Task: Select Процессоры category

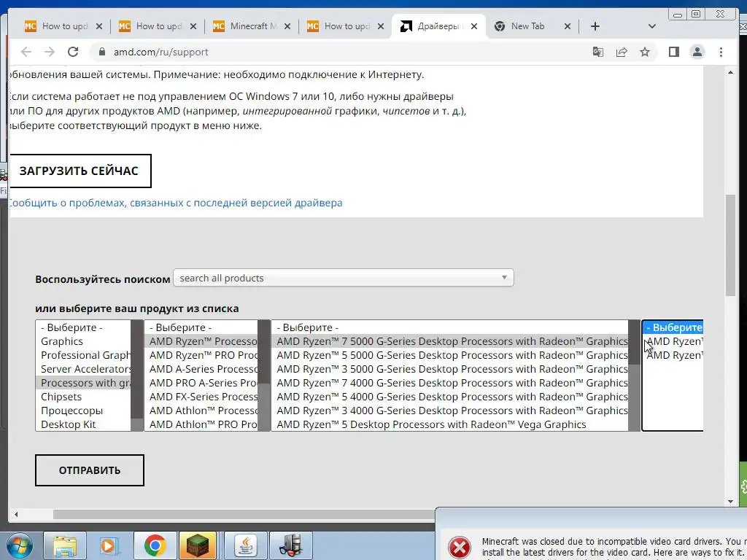Action: 83,411
